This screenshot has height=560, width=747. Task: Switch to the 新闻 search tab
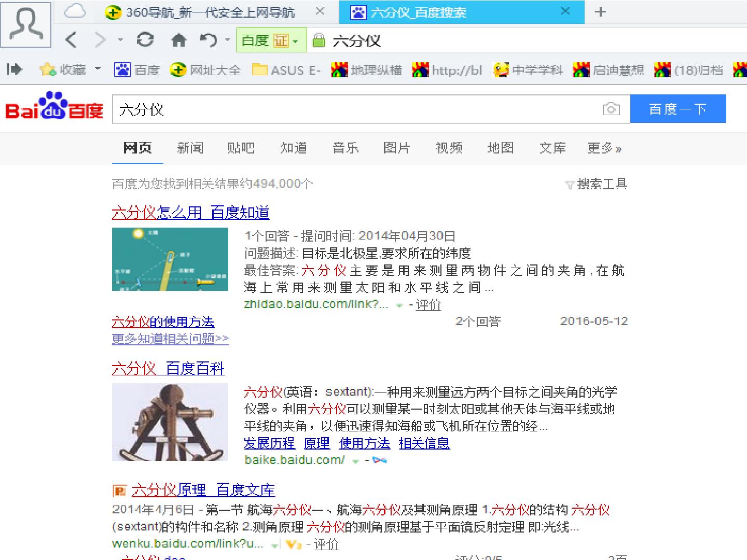[190, 148]
